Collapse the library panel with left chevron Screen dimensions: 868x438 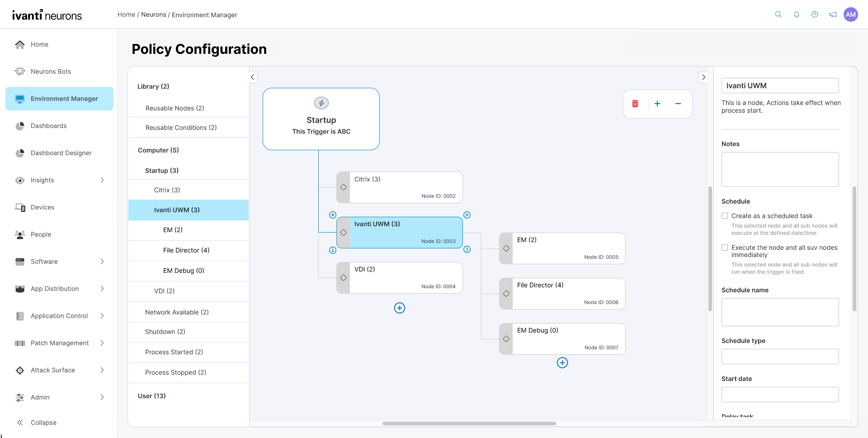(253, 77)
